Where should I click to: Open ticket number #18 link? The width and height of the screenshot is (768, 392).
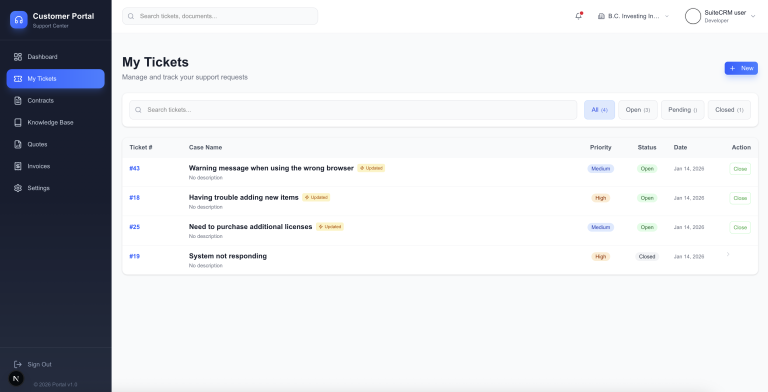(135, 198)
